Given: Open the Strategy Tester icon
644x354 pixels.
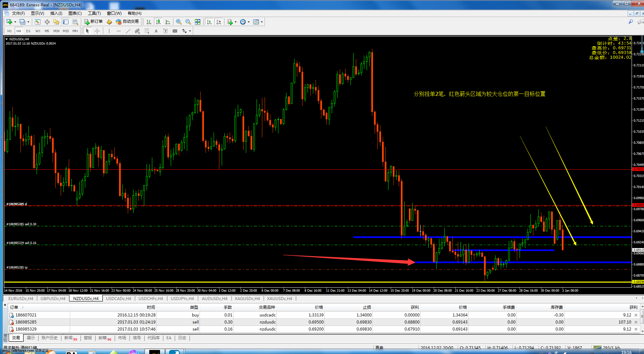Looking at the screenshot, I should click(x=75, y=22).
